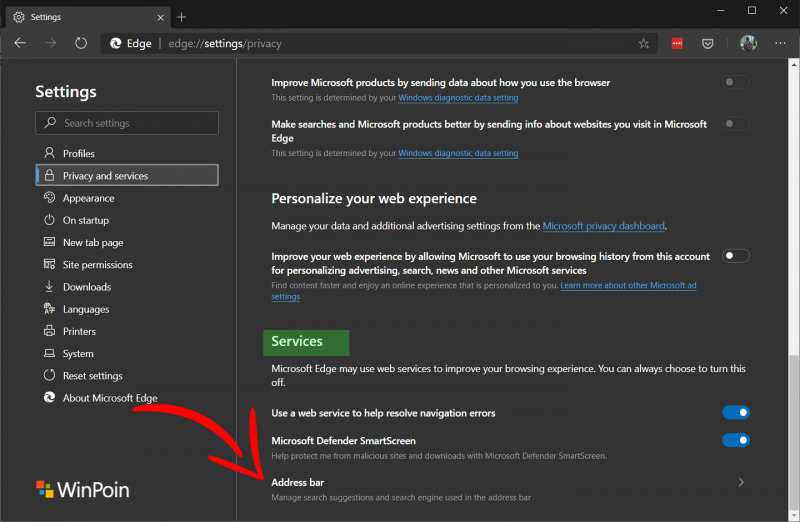
Task: Open the Pocket shield extension icon
Action: (x=707, y=44)
